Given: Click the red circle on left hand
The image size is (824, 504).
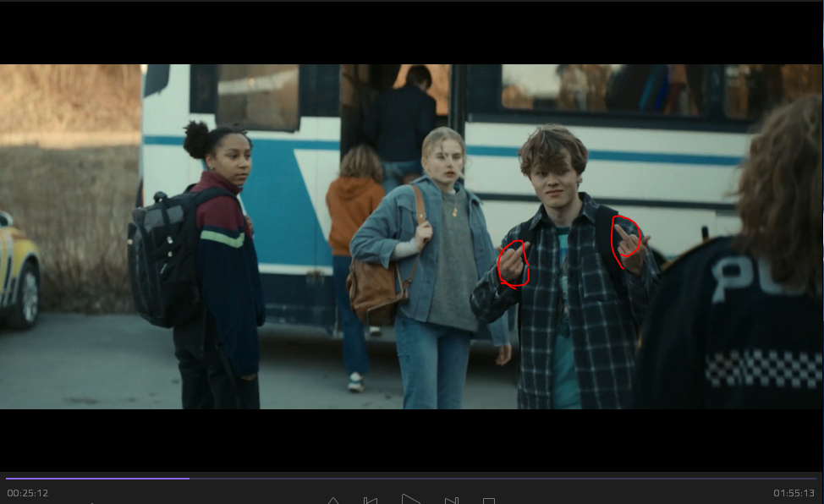Looking at the screenshot, I should coord(514,263).
